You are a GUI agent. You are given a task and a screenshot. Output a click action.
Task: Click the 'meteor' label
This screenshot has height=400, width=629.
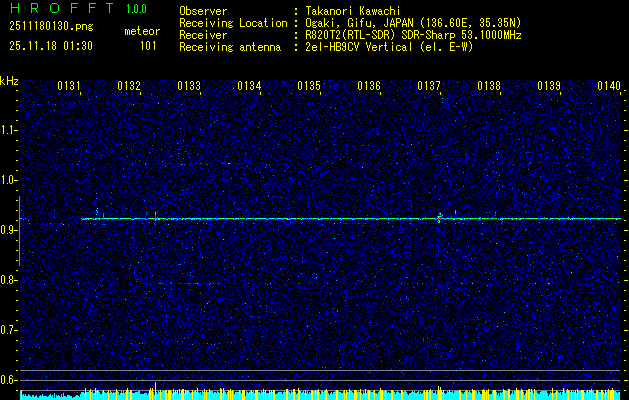point(142,31)
